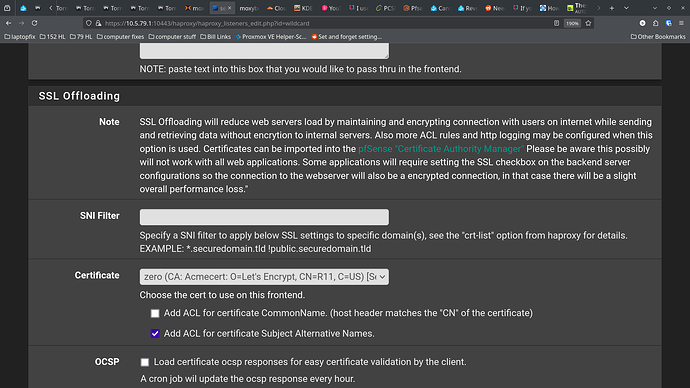
Task: Switch to the mox tab
Action: [x=194, y=8]
